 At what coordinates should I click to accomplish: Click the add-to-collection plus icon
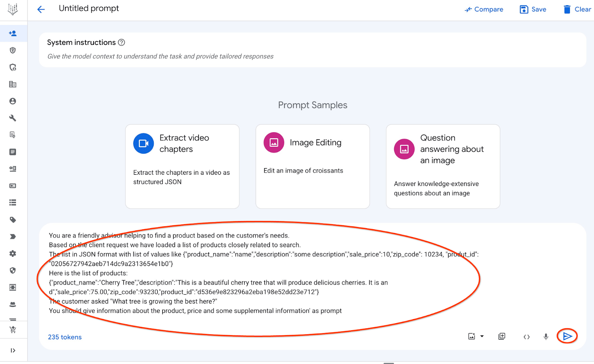coord(502,336)
